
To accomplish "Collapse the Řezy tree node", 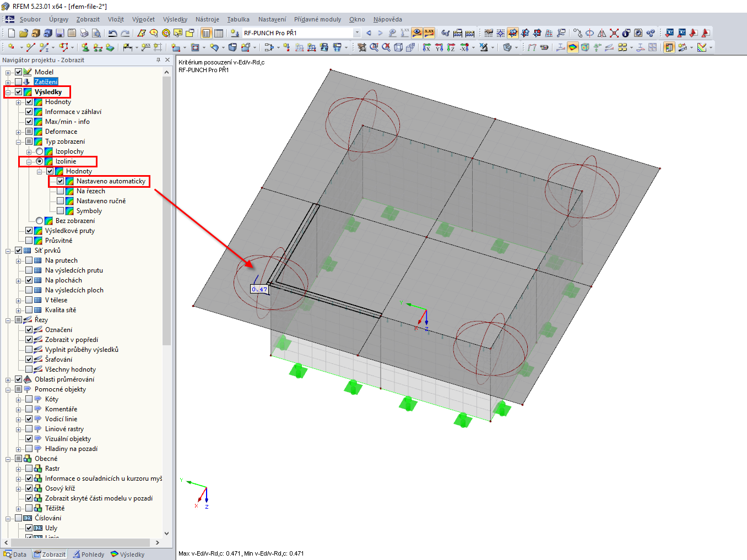I will click(x=8, y=320).
